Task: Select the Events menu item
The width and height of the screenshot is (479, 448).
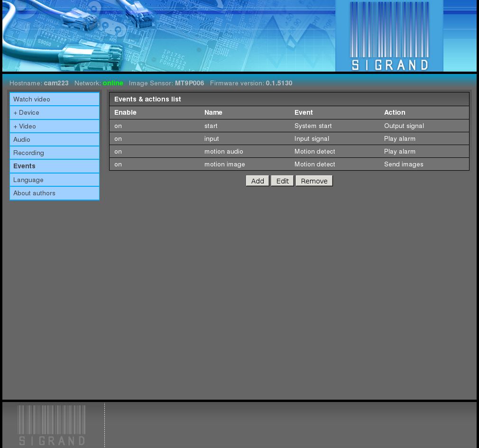Action: click(55, 166)
